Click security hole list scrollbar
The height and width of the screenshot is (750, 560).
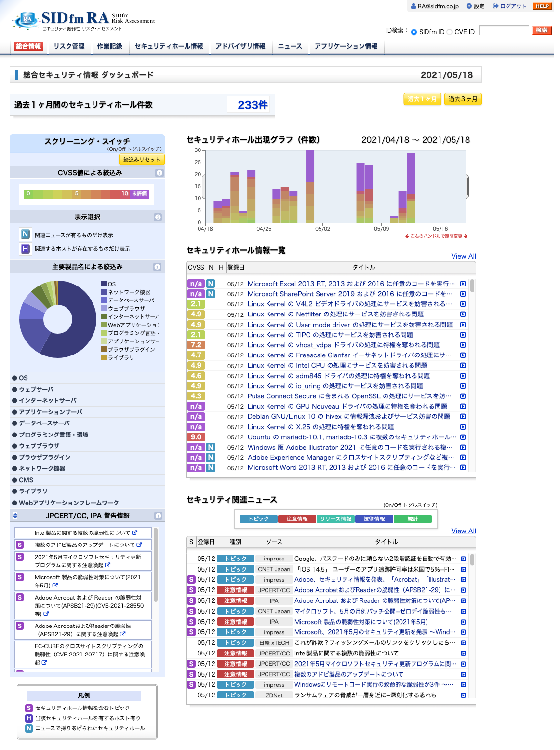pyautogui.click(x=472, y=286)
